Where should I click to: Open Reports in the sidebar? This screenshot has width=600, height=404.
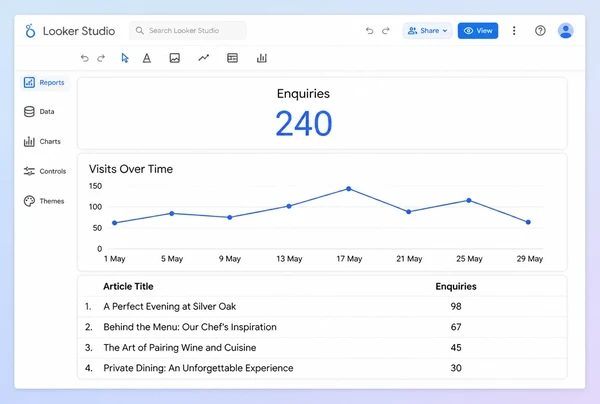click(44, 82)
